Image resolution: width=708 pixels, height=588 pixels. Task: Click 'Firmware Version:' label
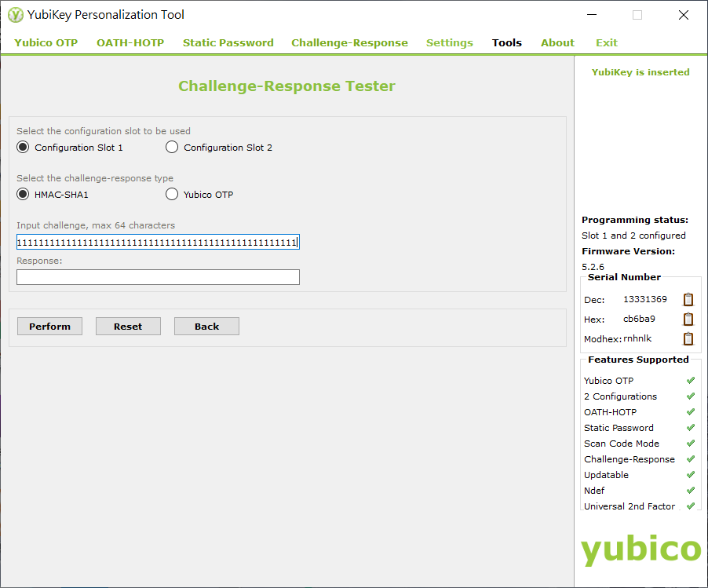tap(628, 251)
